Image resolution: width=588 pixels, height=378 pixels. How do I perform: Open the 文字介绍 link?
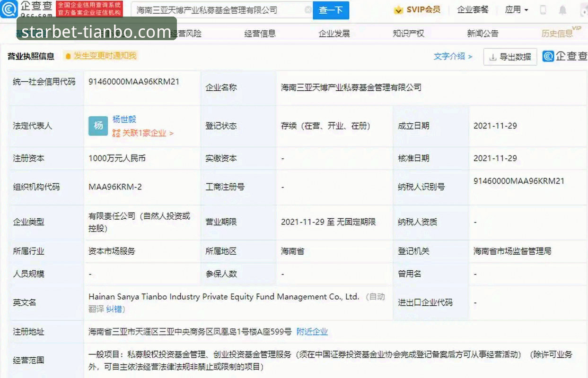tap(453, 56)
